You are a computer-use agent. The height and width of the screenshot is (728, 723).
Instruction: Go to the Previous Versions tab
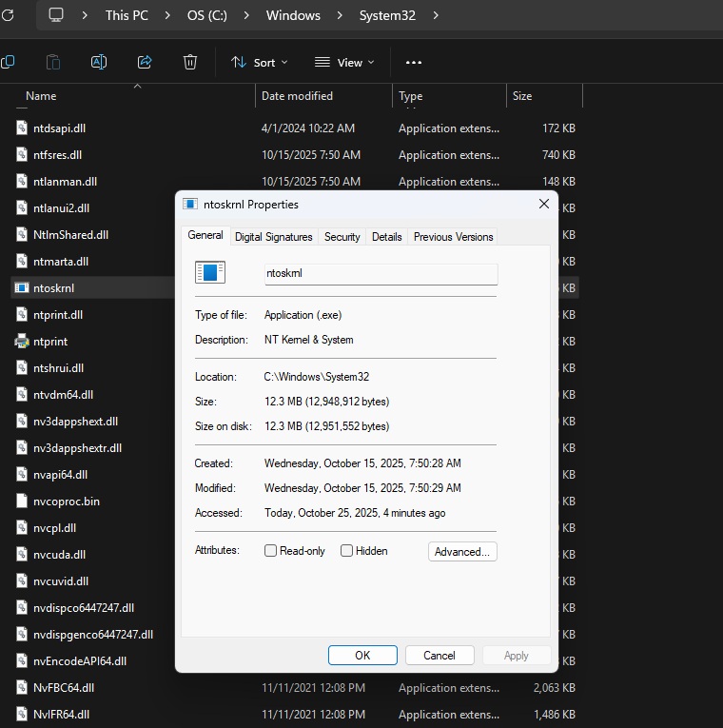point(453,237)
